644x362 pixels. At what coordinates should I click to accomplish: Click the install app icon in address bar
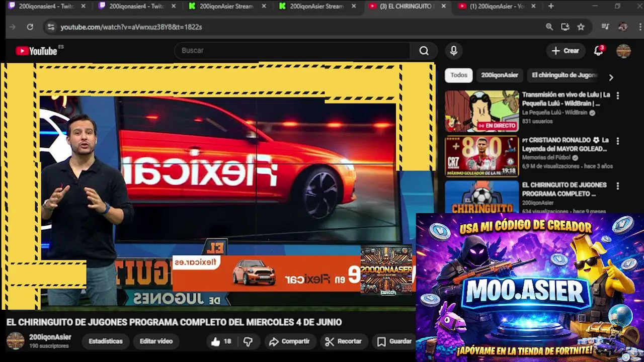565,27
